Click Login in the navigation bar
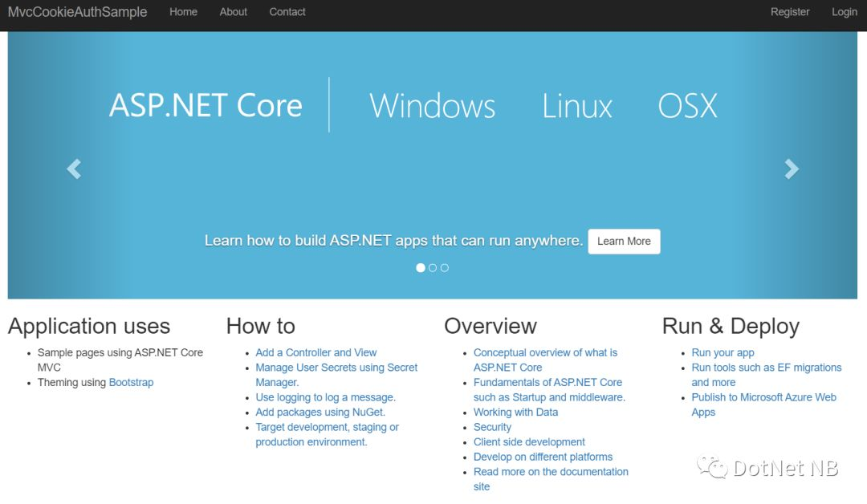 845,12
